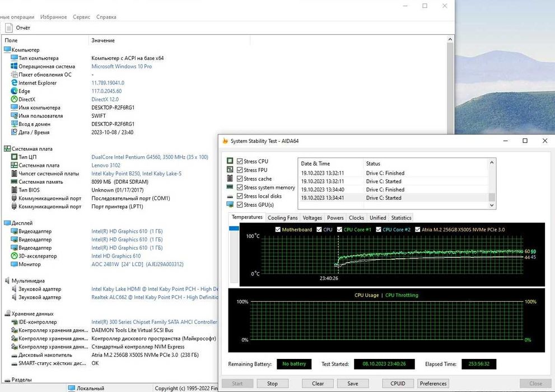Click the 3D-акселератор row icon

[x=14, y=256]
